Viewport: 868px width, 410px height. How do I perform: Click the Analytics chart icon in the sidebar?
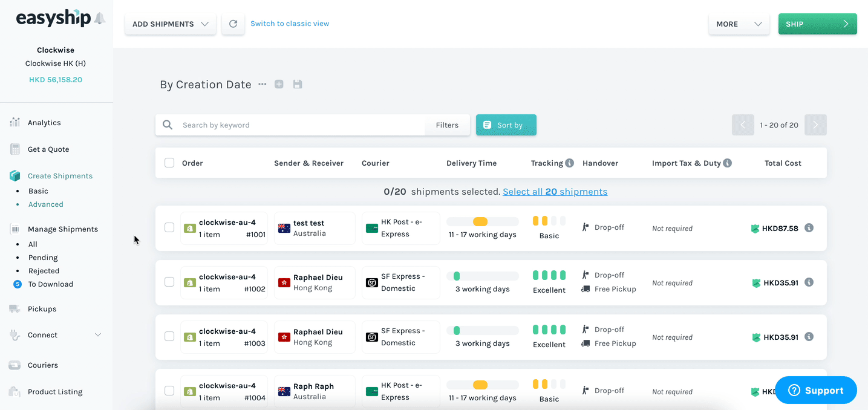[x=15, y=122]
